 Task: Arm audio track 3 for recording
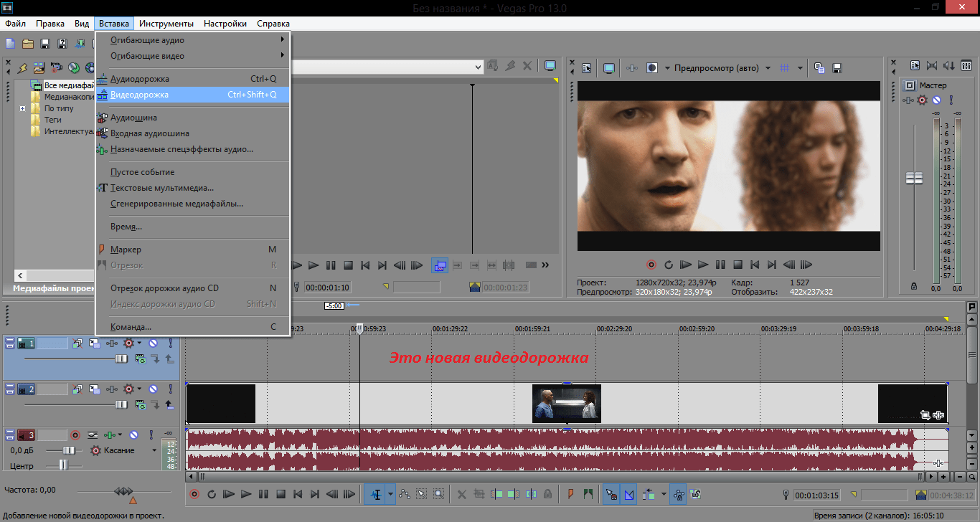[75, 435]
